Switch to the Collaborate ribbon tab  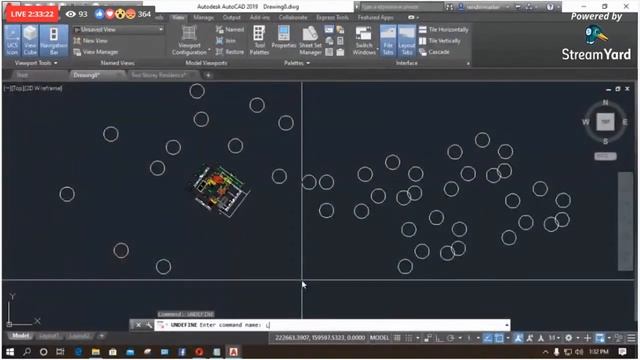tap(293, 18)
